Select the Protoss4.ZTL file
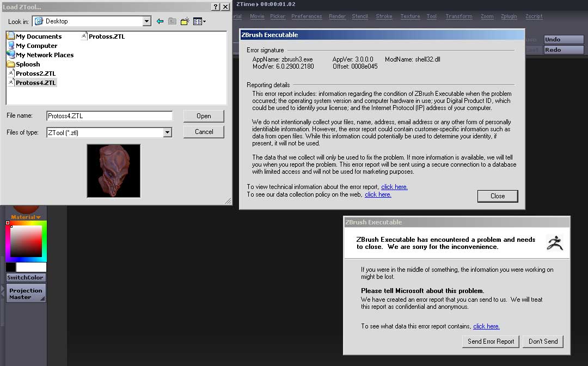This screenshot has width=588, height=366. (32, 82)
